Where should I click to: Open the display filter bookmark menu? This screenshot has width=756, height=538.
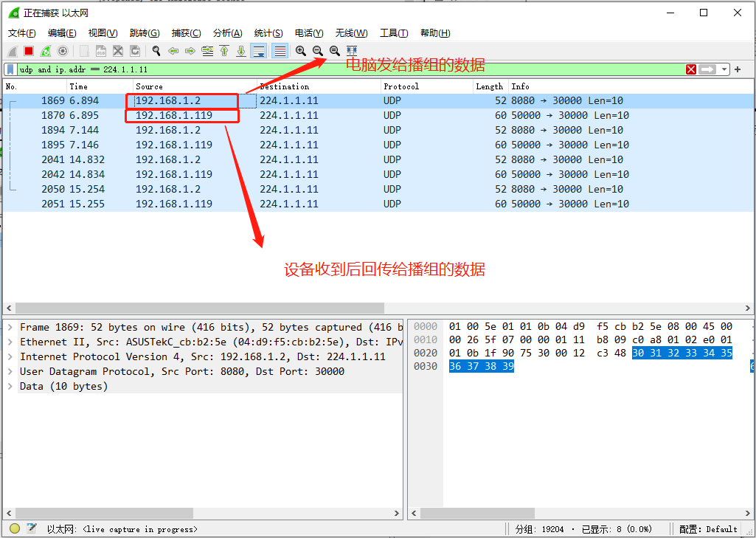[10, 69]
